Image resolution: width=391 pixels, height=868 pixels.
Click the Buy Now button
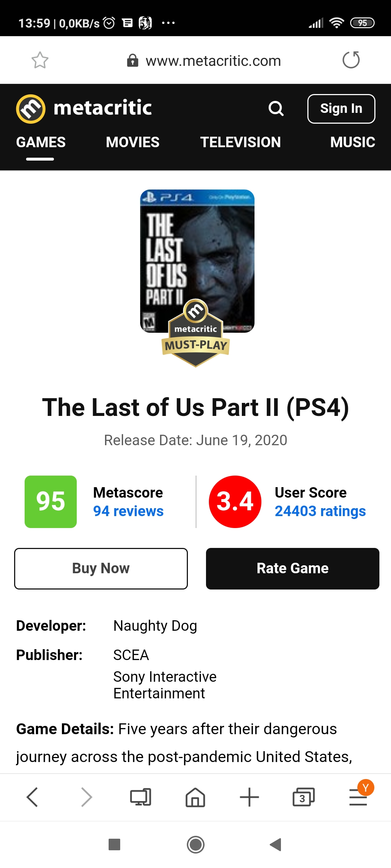pyautogui.click(x=101, y=569)
